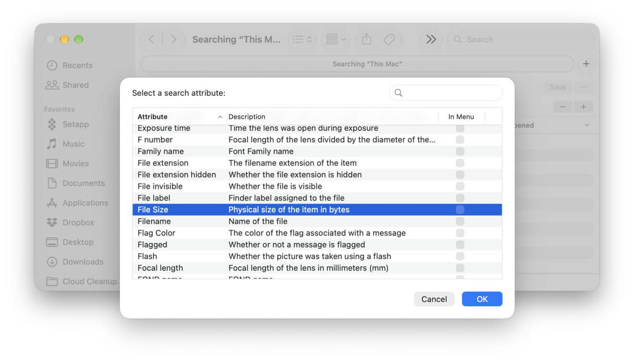This screenshot has height=364, width=634.
Task: Enable In Menu checkbox for File Size
Action: click(x=460, y=210)
